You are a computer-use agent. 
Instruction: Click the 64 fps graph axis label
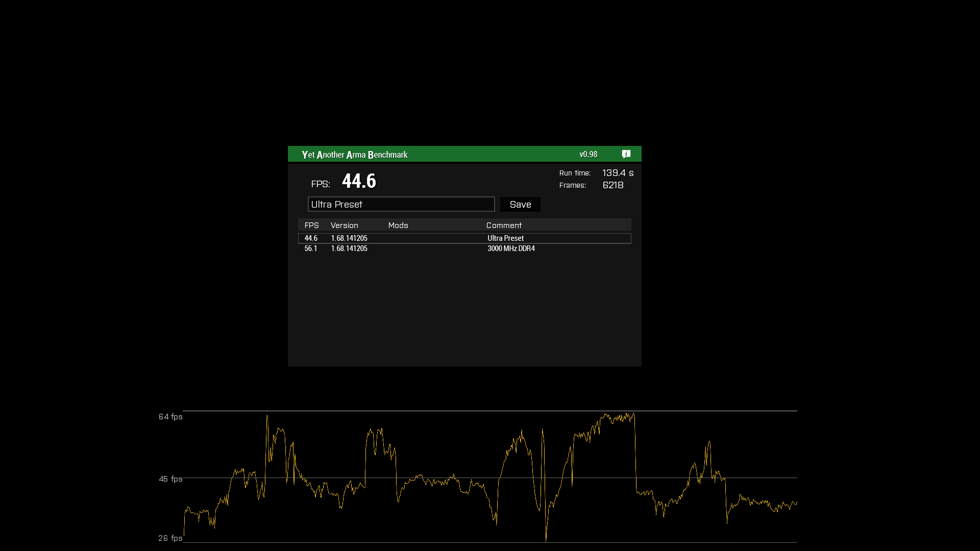170,417
